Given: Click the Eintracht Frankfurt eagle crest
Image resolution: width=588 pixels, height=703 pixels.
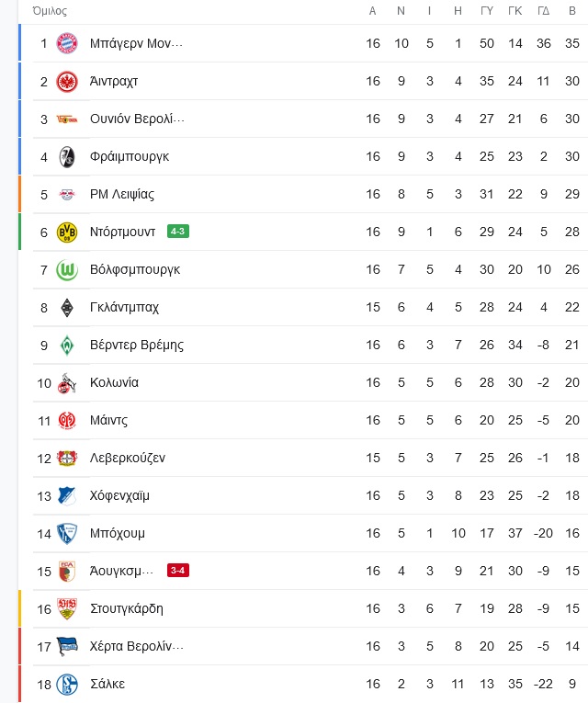Looking at the screenshot, I should 67,82.
